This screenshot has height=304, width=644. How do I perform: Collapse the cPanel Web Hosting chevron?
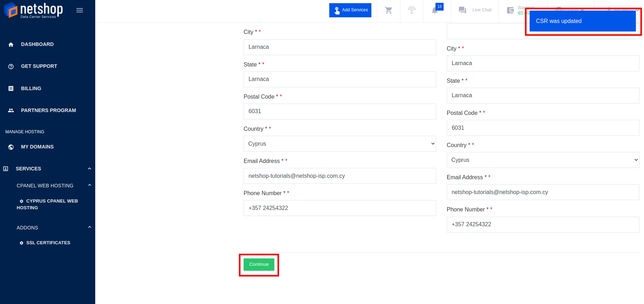point(90,185)
